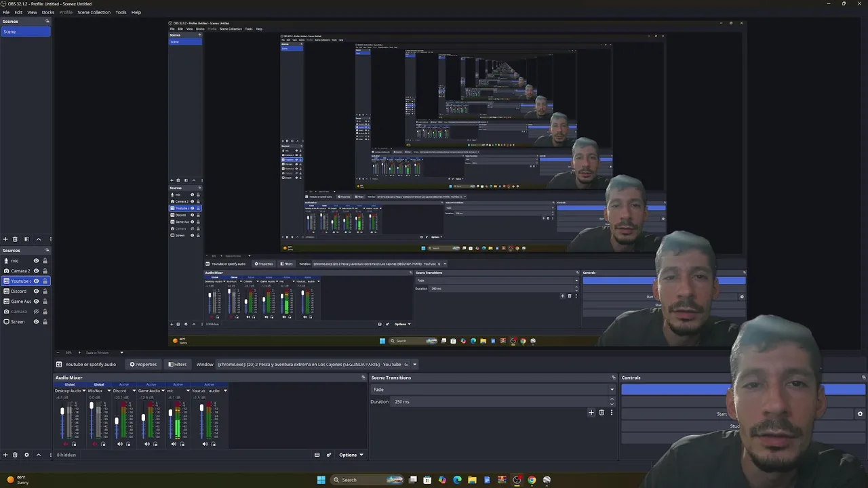The height and width of the screenshot is (488, 868).
Task: Open the Help menu
Action: click(136, 12)
